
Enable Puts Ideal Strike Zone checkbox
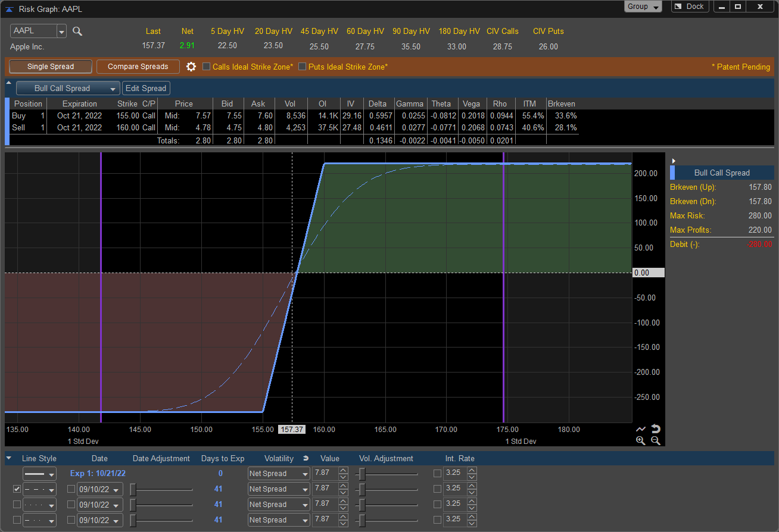303,67
